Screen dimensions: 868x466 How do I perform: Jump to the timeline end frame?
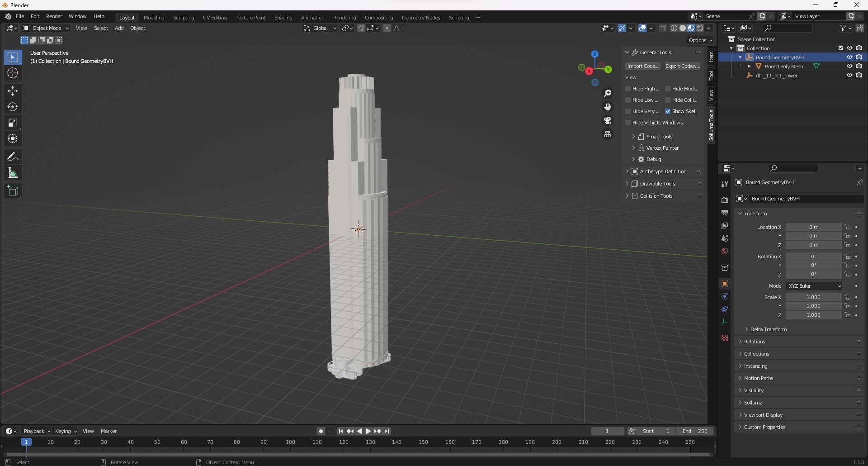click(x=387, y=431)
